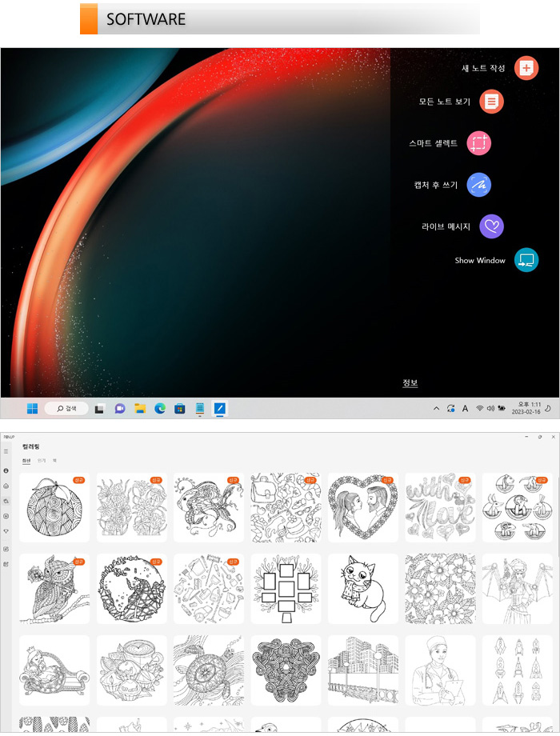Expand the system tray hidden icons chevron

point(436,409)
